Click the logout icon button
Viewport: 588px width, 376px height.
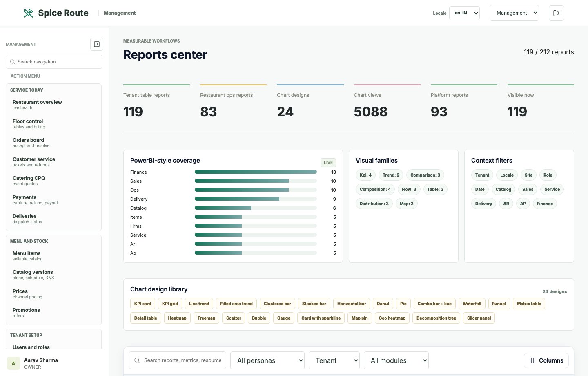point(557,13)
